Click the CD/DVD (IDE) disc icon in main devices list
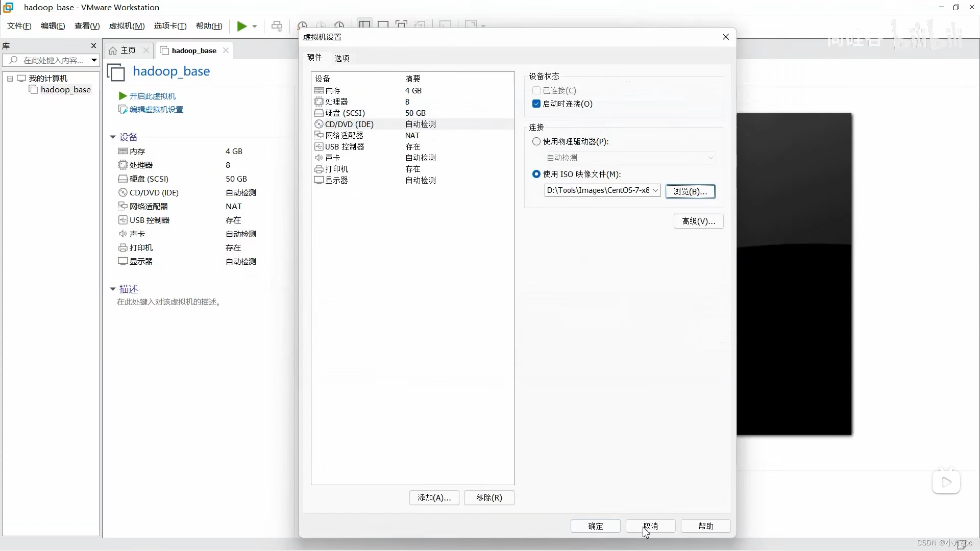This screenshot has width=980, height=551. click(122, 192)
